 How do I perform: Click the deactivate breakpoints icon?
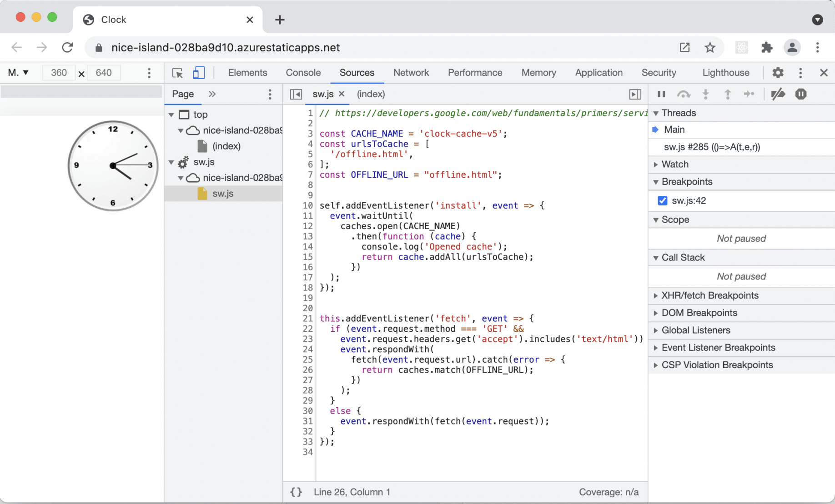click(778, 94)
